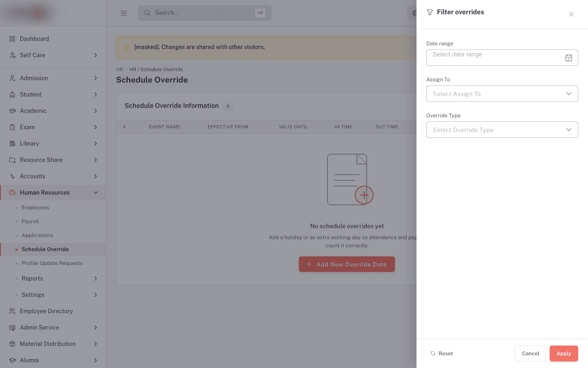Click Add New Override Date button
This screenshot has height=368, width=588.
347,264
